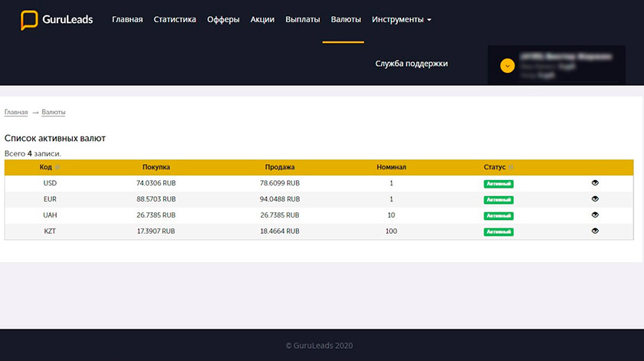
Task: Click the nominal value 10 for UAH
Action: [x=391, y=215]
